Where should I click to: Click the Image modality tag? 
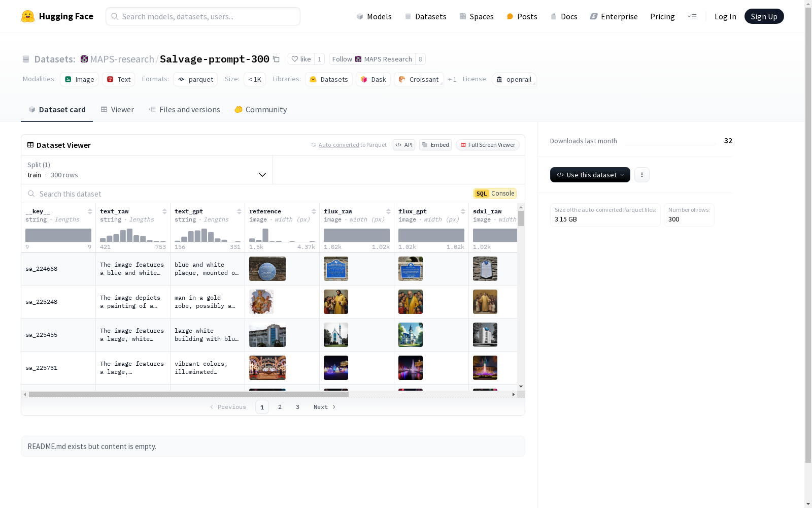point(80,79)
